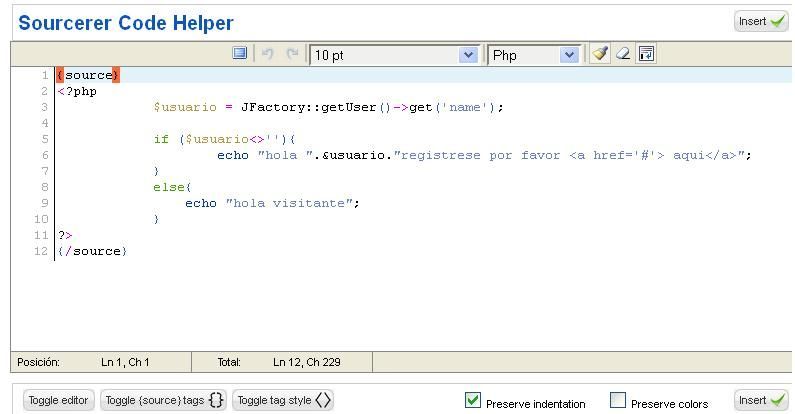Click the eraser icon in toolbar
Viewport: 795px width, 414px height.
tap(623, 53)
